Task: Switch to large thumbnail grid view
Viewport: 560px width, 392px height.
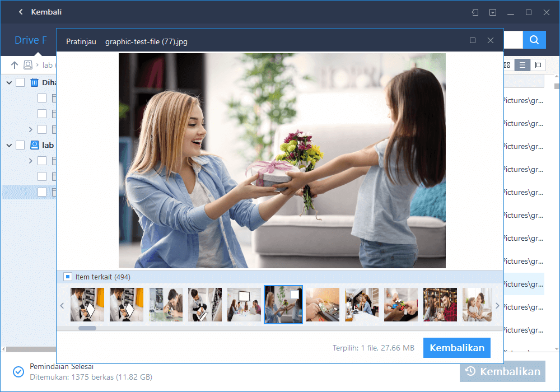Action: (x=507, y=65)
